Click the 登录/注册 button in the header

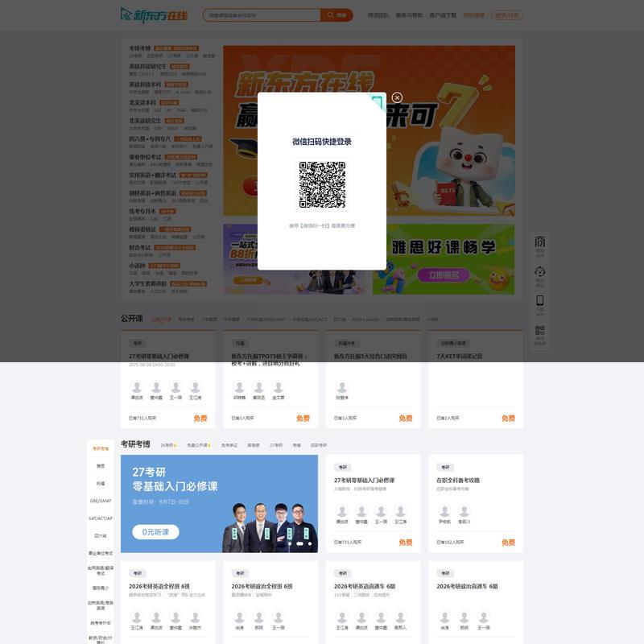point(507,15)
